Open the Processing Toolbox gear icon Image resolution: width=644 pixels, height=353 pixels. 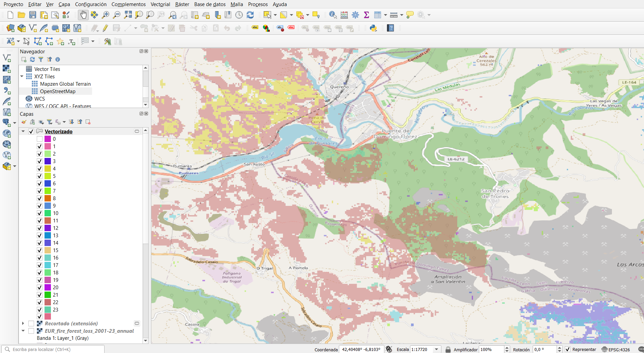tap(355, 15)
